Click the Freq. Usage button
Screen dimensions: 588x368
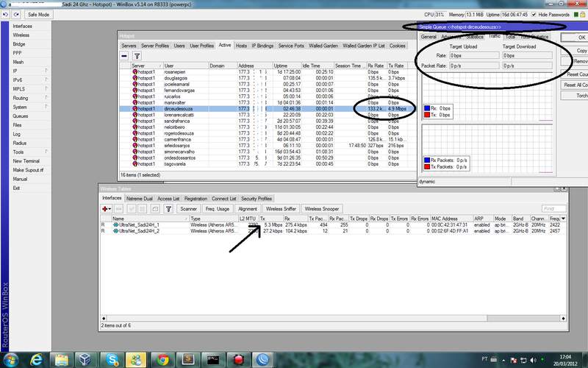click(217, 209)
